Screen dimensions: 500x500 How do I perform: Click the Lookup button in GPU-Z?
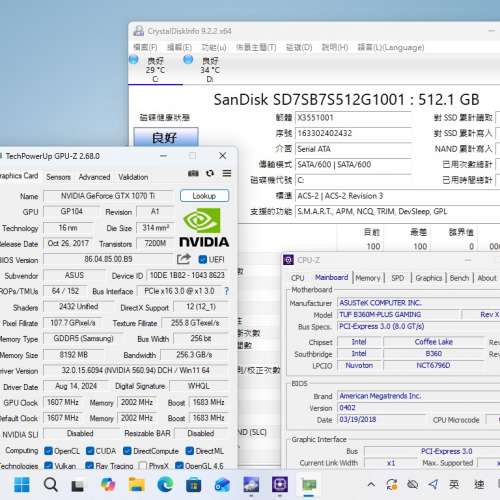204,196
